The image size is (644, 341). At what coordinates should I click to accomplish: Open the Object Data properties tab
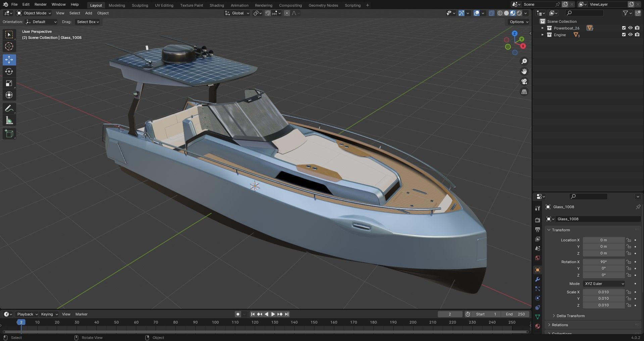[x=537, y=317]
